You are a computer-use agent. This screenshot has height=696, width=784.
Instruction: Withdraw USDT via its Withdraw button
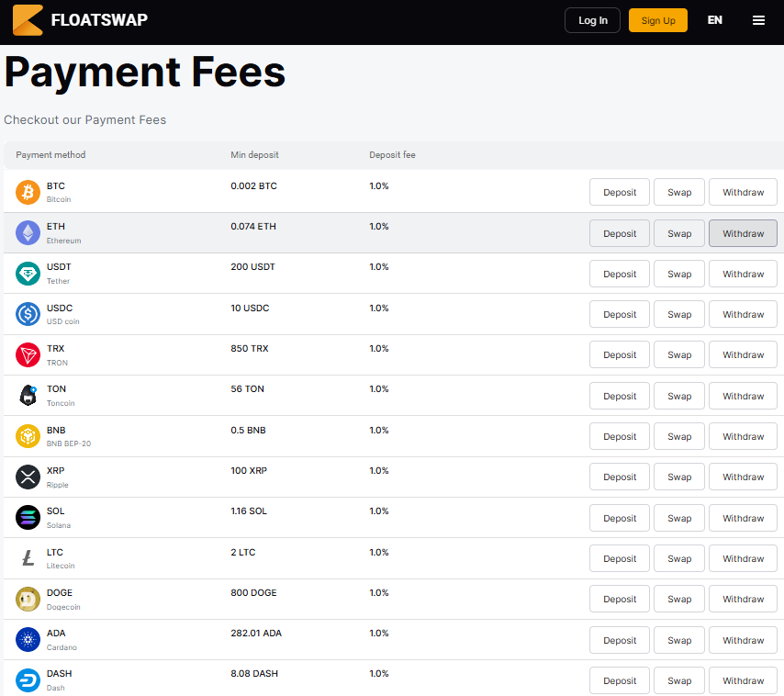tap(743, 274)
